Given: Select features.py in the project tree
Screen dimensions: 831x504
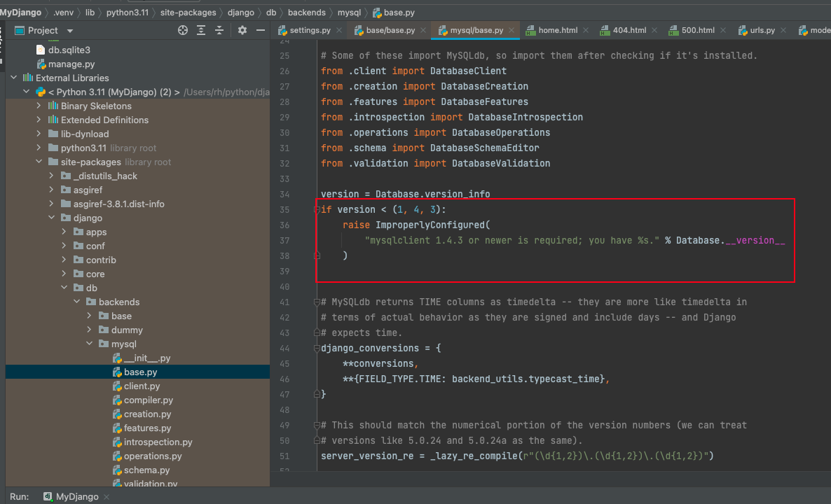Looking at the screenshot, I should [x=147, y=428].
